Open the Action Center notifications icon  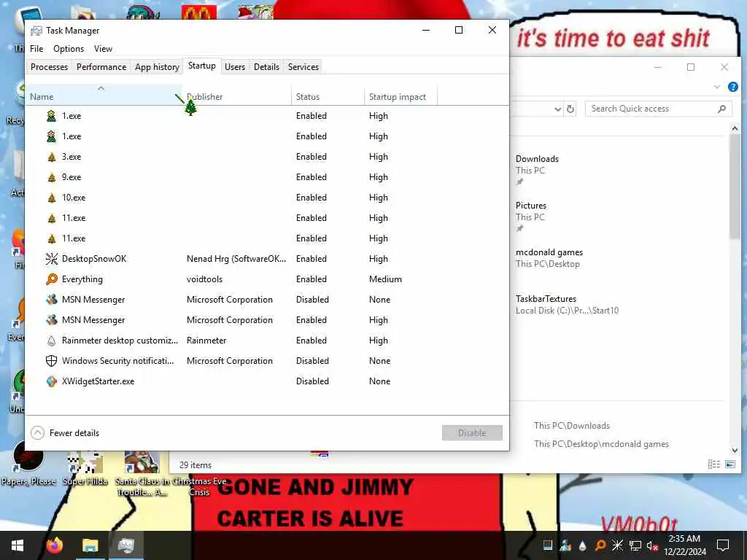tap(723, 545)
